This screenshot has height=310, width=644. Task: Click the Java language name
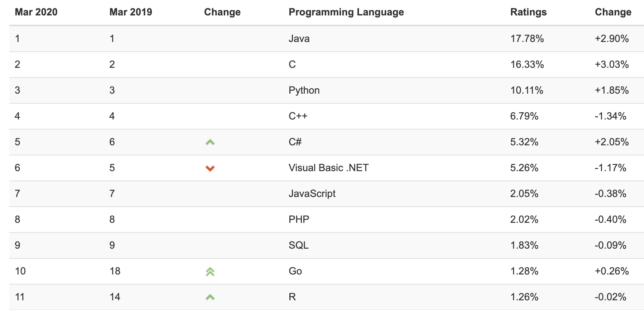tap(299, 39)
